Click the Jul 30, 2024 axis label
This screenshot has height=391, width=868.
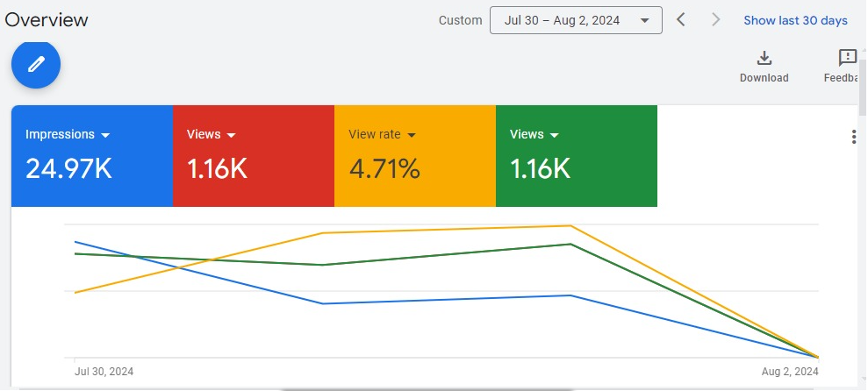tap(104, 372)
